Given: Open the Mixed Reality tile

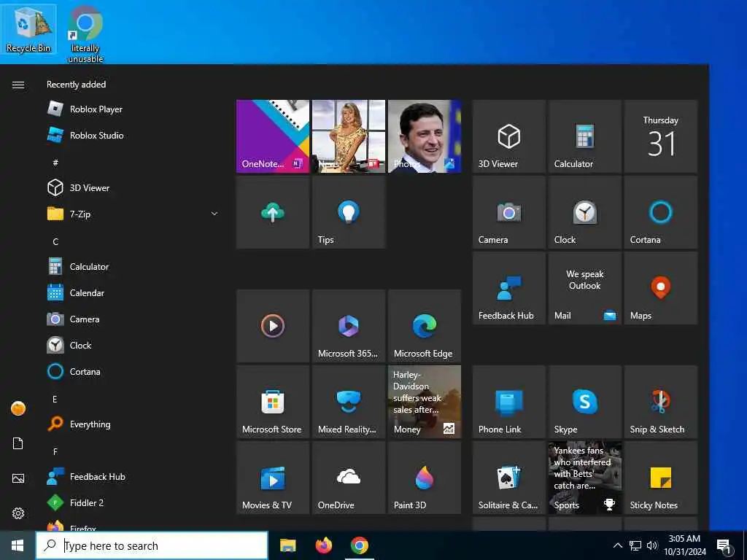Looking at the screenshot, I should 348,402.
